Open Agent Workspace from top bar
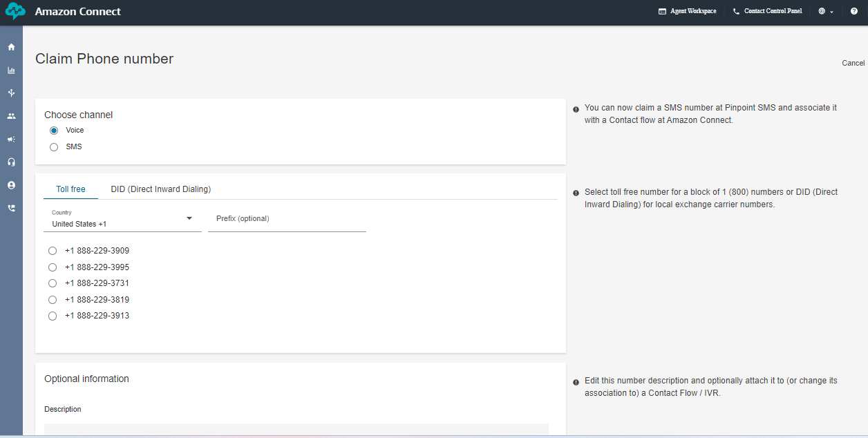The width and height of the screenshot is (868, 438). click(687, 11)
